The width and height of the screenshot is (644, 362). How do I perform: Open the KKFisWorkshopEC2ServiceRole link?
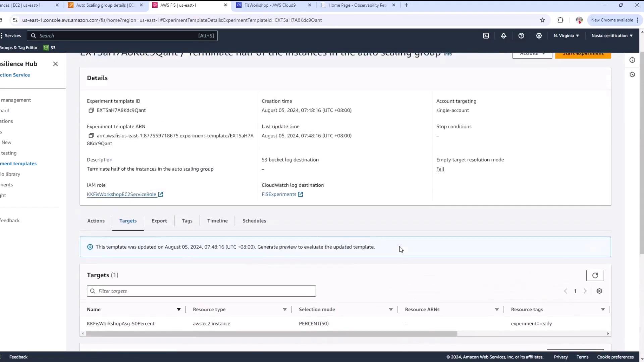(x=121, y=194)
